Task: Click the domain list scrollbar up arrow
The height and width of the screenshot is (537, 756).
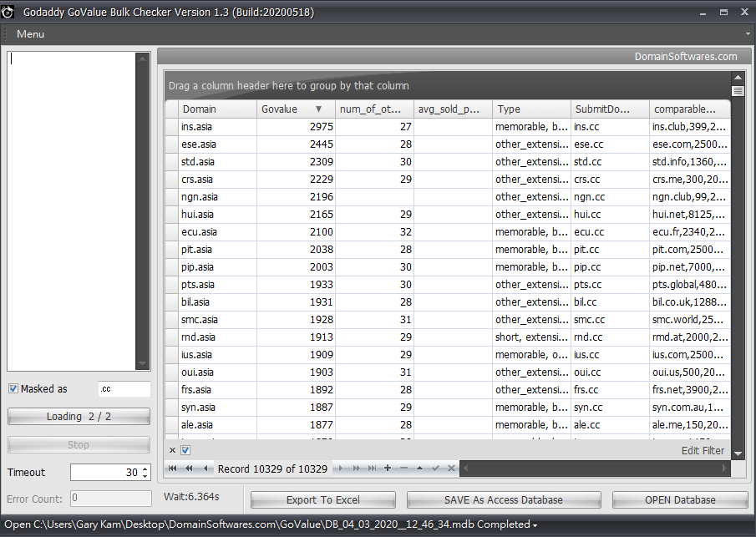Action: pyautogui.click(x=142, y=58)
